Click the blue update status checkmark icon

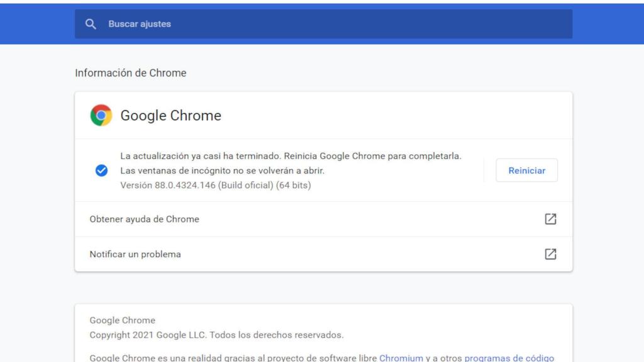pyautogui.click(x=101, y=170)
